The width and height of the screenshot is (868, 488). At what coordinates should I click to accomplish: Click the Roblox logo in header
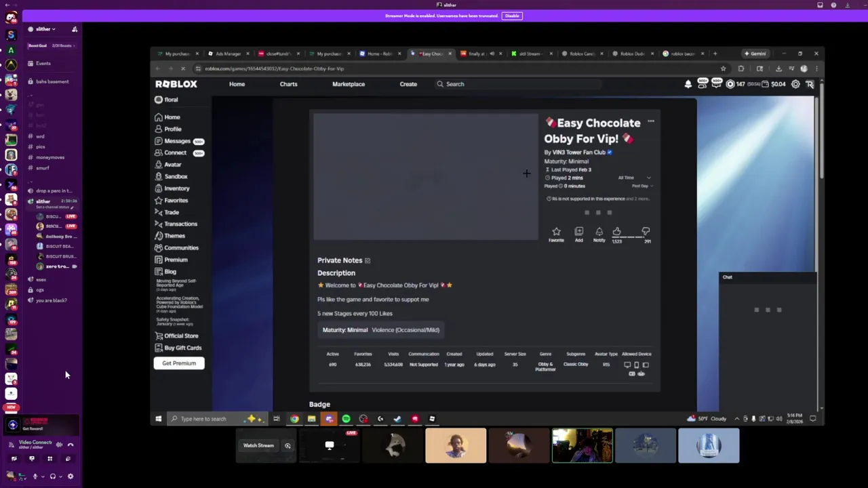point(176,84)
